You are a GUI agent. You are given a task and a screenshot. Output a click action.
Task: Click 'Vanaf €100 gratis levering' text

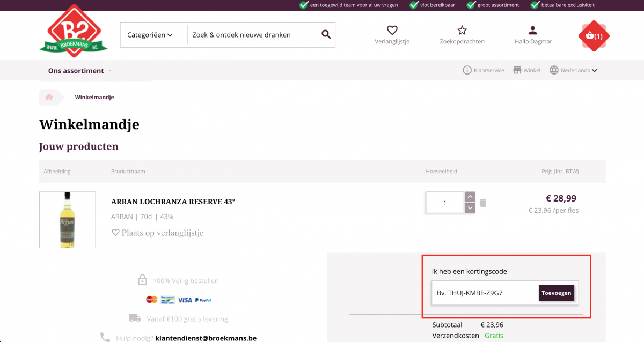point(187,319)
